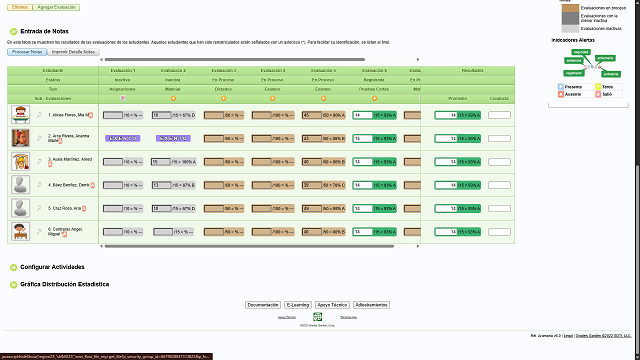Expand the Gráfica Distribución Estadística section
This screenshot has width=640, height=360.
coord(13,284)
